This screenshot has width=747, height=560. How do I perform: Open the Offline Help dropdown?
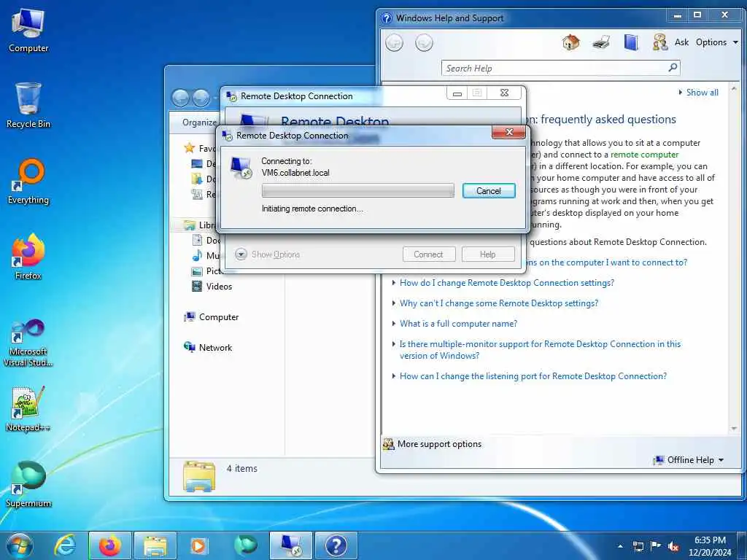pos(689,460)
